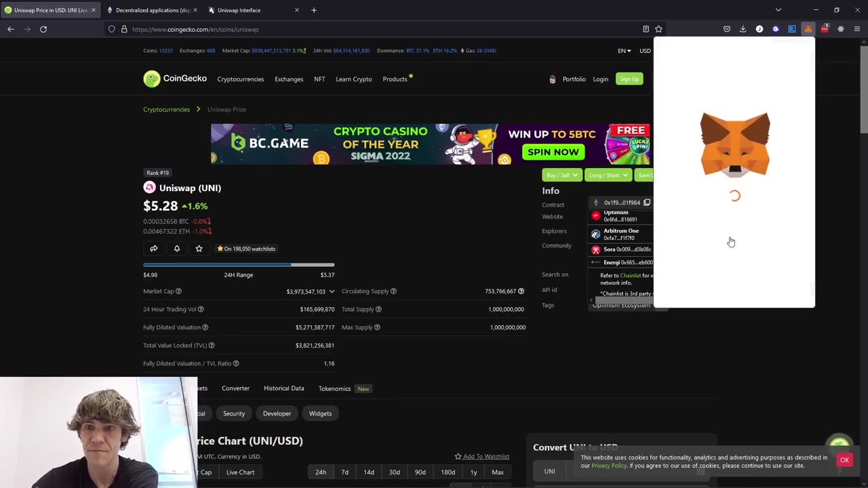Screen dimensions: 868x488
Task: Click the Circulating Supply help icon
Action: click(x=393, y=291)
